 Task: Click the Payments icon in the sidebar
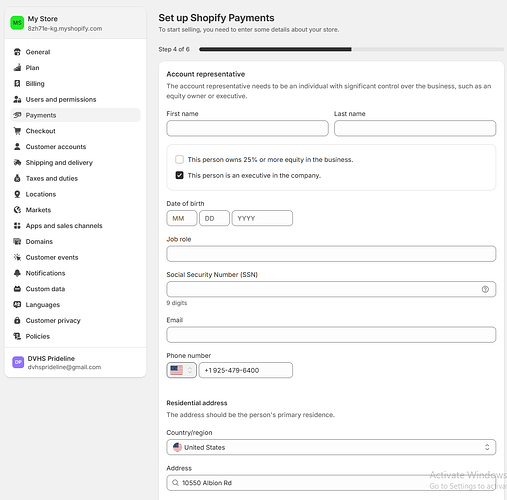point(17,115)
